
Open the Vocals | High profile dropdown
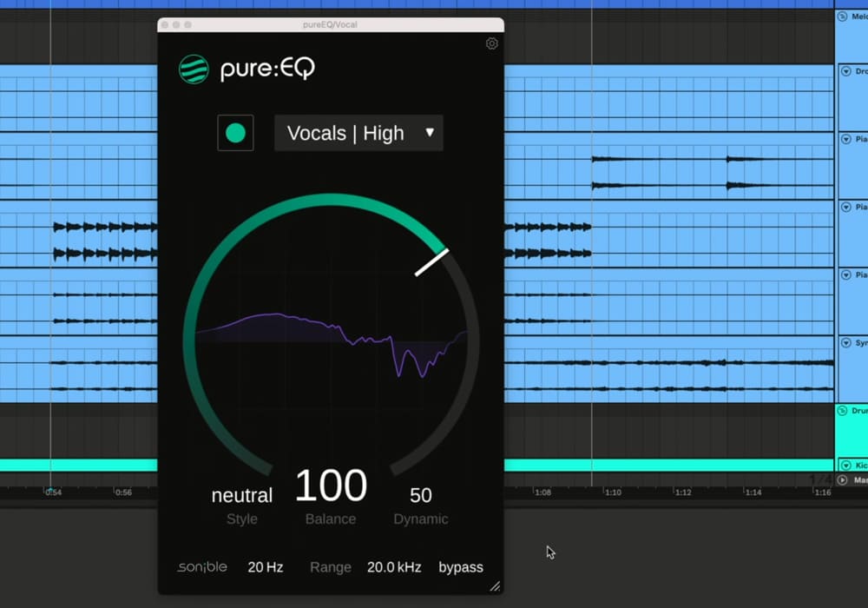click(x=358, y=133)
